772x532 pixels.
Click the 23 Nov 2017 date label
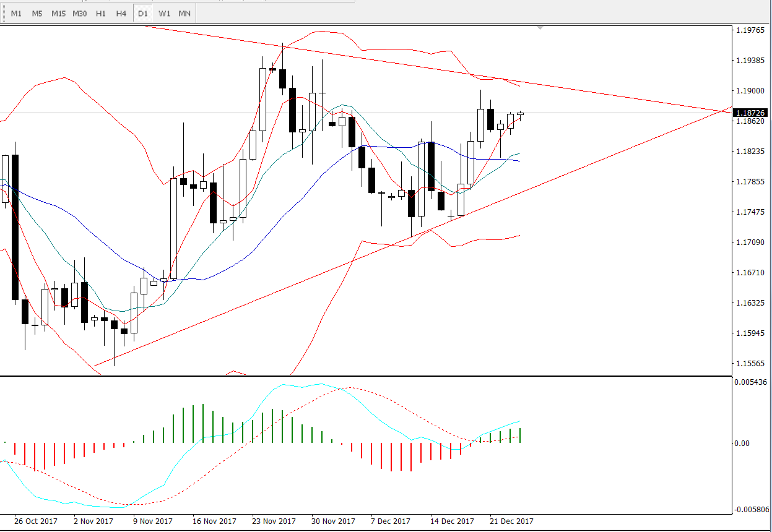click(274, 521)
